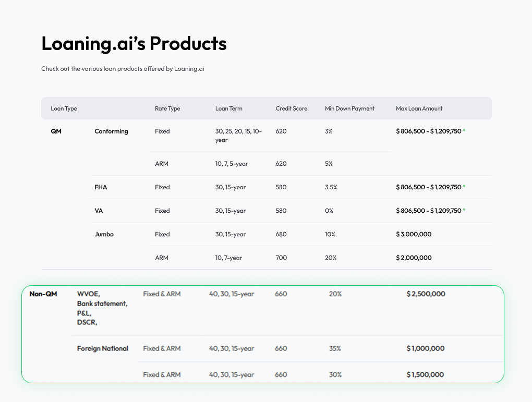The height and width of the screenshot is (402, 532).
Task: Select the "Rate Type" column header
Action: click(167, 108)
